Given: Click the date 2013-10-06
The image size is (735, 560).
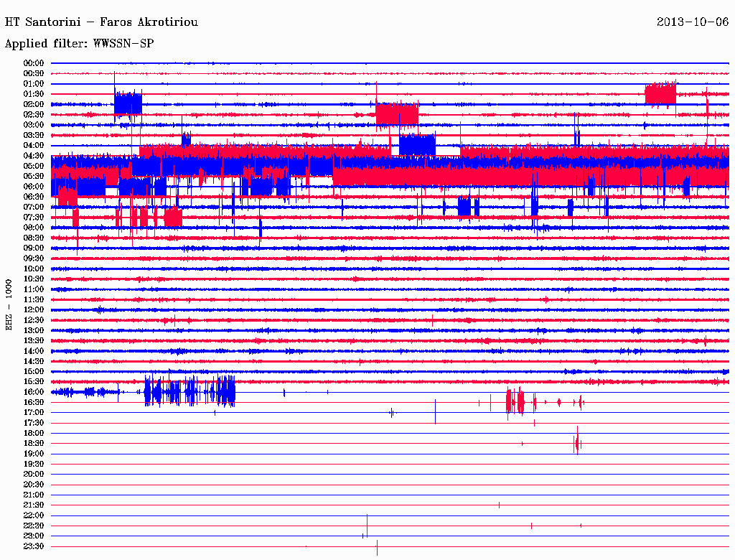Looking at the screenshot, I should pos(693,22).
